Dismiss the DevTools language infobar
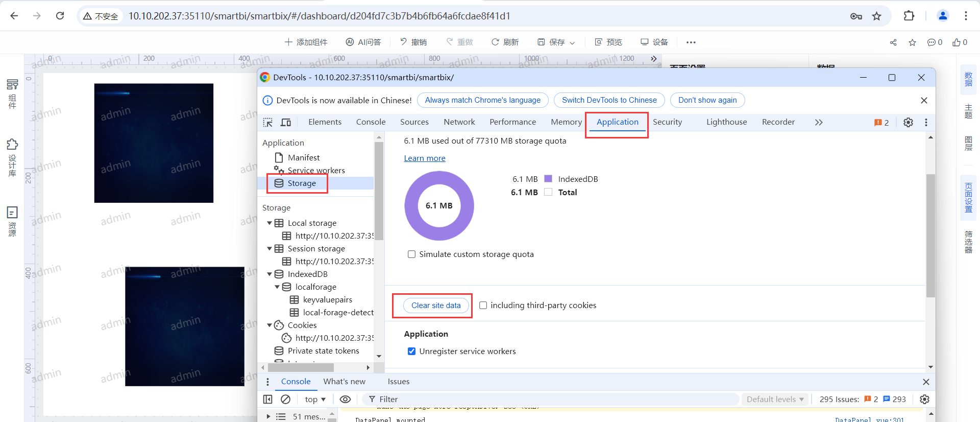 click(x=924, y=100)
